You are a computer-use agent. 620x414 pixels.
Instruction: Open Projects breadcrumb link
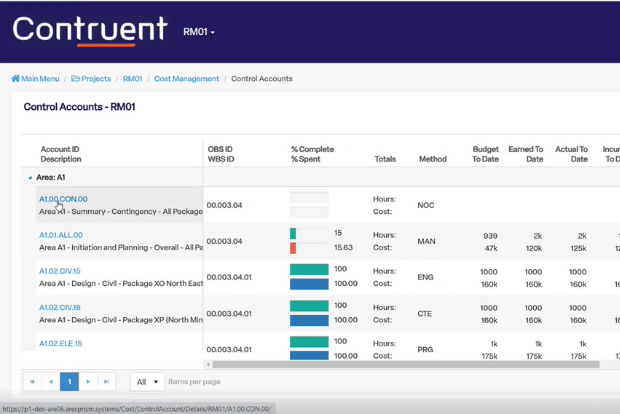click(96, 79)
